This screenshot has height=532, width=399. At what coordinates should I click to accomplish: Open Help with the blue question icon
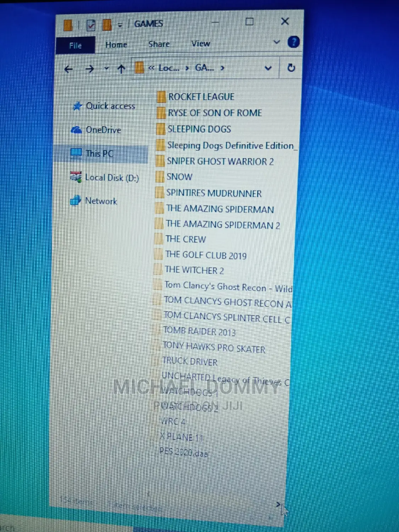[293, 42]
